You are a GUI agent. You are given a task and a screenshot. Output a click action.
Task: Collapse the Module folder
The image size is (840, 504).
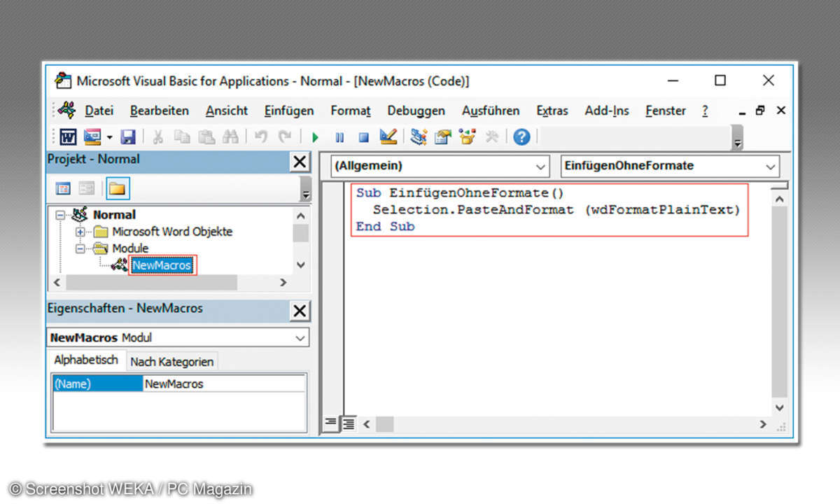pos(80,248)
